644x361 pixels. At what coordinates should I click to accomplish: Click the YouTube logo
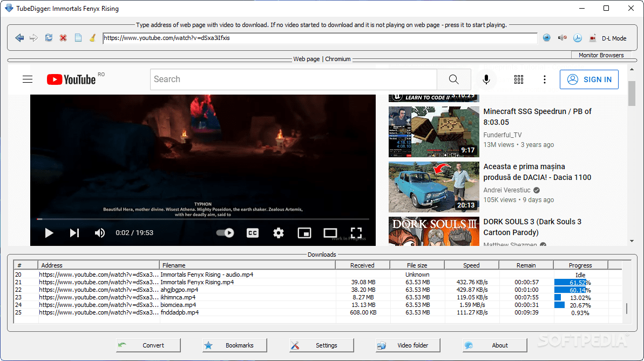click(x=71, y=79)
